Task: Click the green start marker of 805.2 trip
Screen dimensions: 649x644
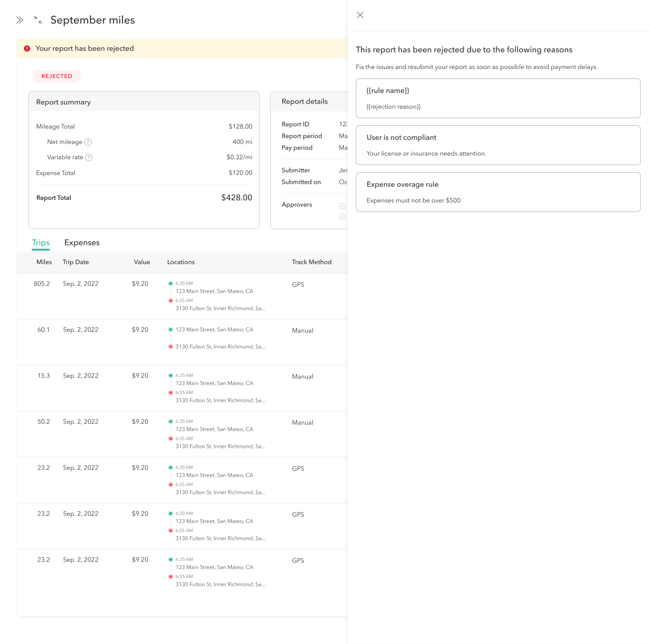Action: coord(171,284)
